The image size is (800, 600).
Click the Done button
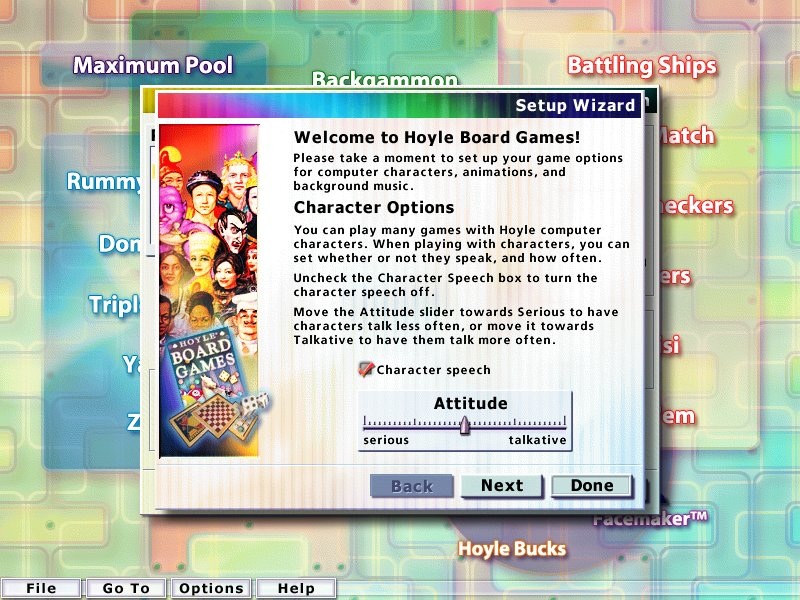click(x=591, y=486)
